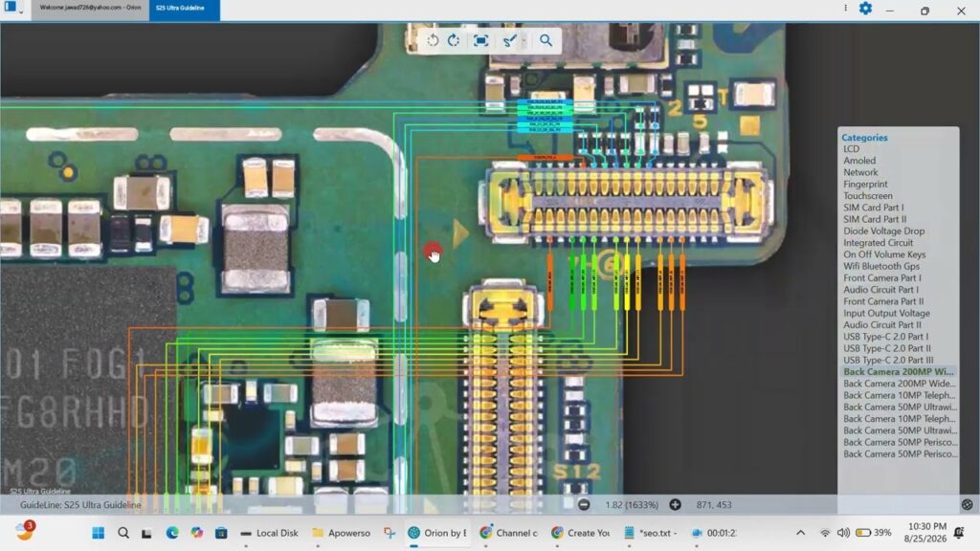This screenshot has height=551, width=980.
Task: Open battery status 39%
Action: 874,533
